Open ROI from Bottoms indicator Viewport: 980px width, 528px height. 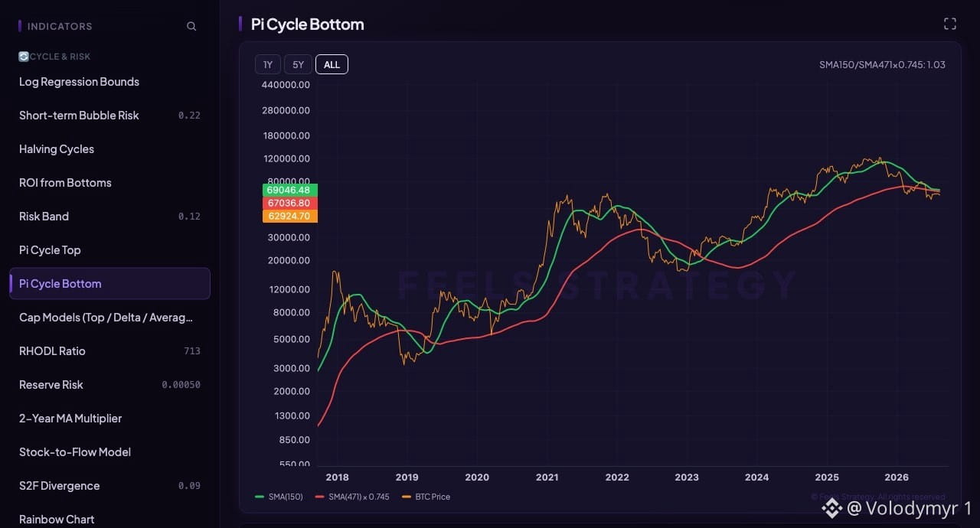coord(109,183)
